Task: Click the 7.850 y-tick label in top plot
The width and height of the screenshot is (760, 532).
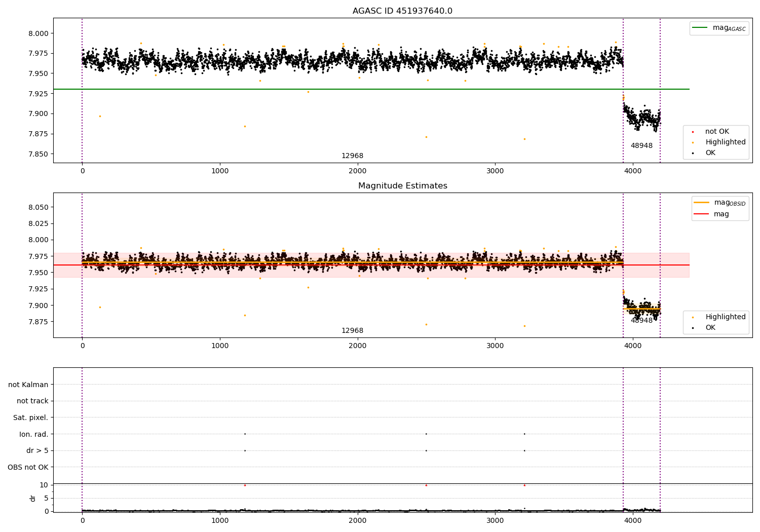Action: pyautogui.click(x=39, y=154)
